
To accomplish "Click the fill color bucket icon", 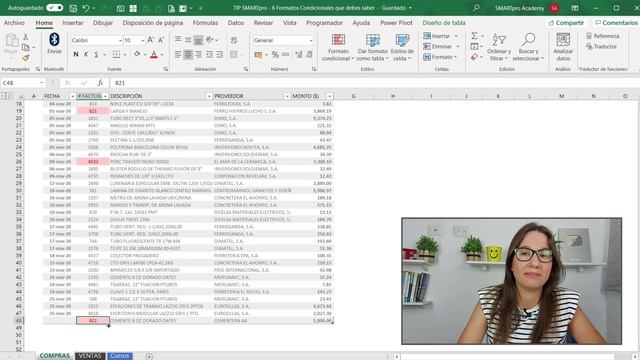I will (x=137, y=54).
